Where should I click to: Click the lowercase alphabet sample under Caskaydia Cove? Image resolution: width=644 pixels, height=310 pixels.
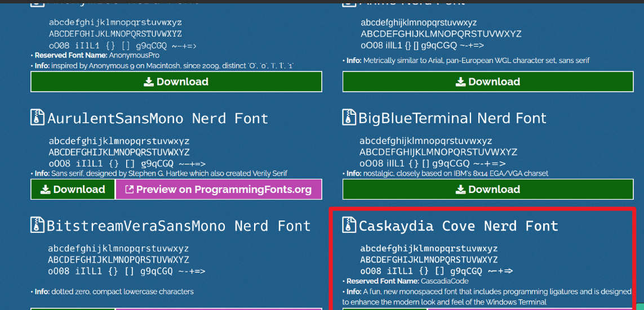pos(429,249)
